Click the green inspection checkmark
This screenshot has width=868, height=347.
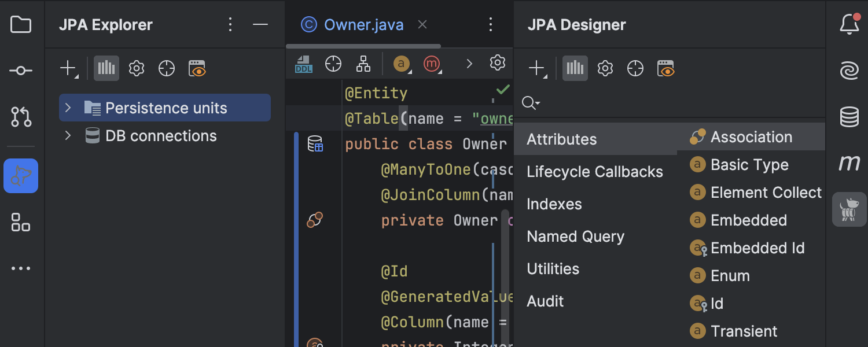point(503,90)
